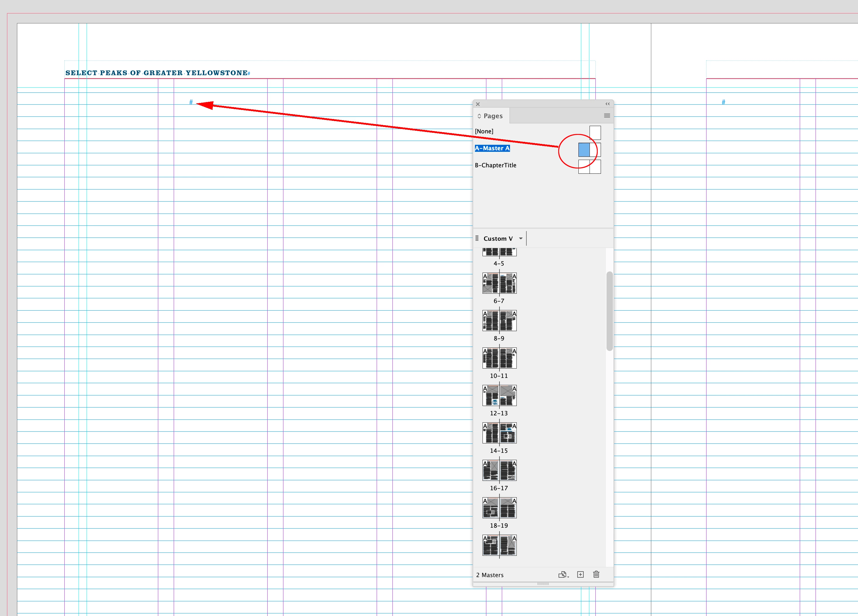
Task: Click the Delete Selected Pages trash icon
Action: tap(596, 574)
